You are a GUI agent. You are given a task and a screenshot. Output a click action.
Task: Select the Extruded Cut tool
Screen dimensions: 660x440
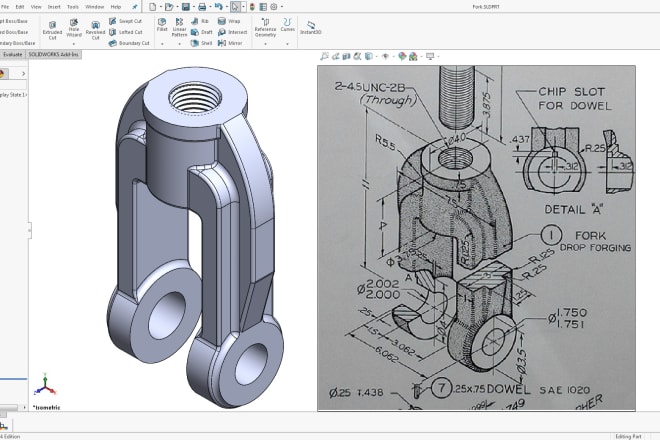tap(52, 31)
